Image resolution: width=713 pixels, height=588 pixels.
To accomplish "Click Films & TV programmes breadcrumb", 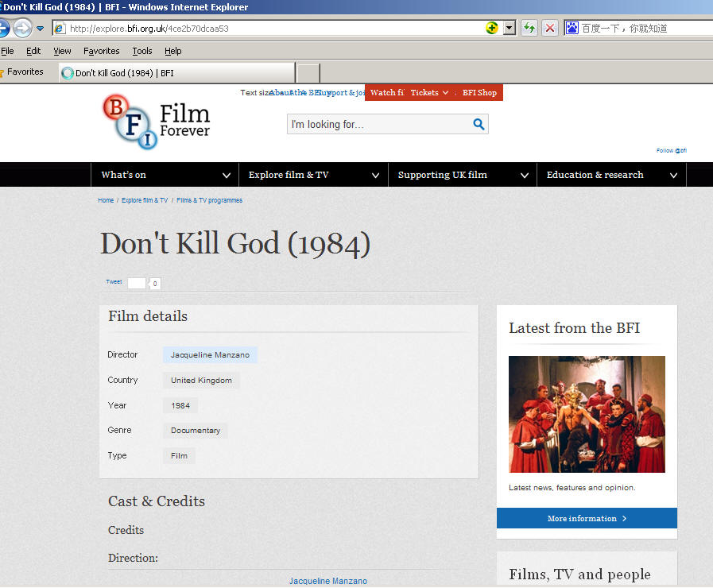I will click(x=209, y=200).
